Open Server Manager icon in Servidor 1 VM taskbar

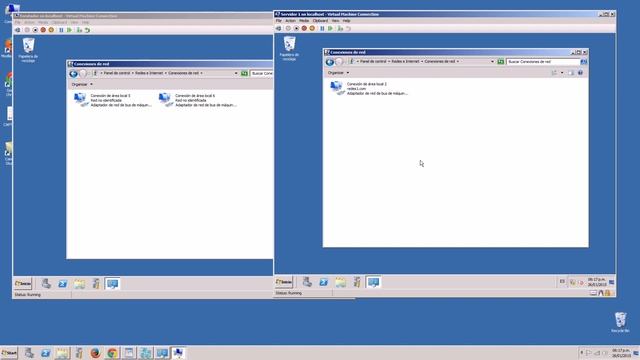(x=307, y=282)
